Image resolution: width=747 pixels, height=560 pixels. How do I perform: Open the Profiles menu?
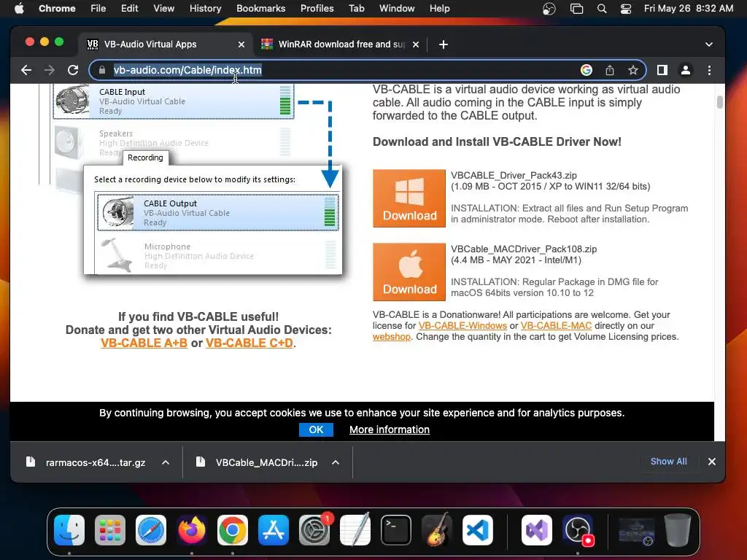317,9
